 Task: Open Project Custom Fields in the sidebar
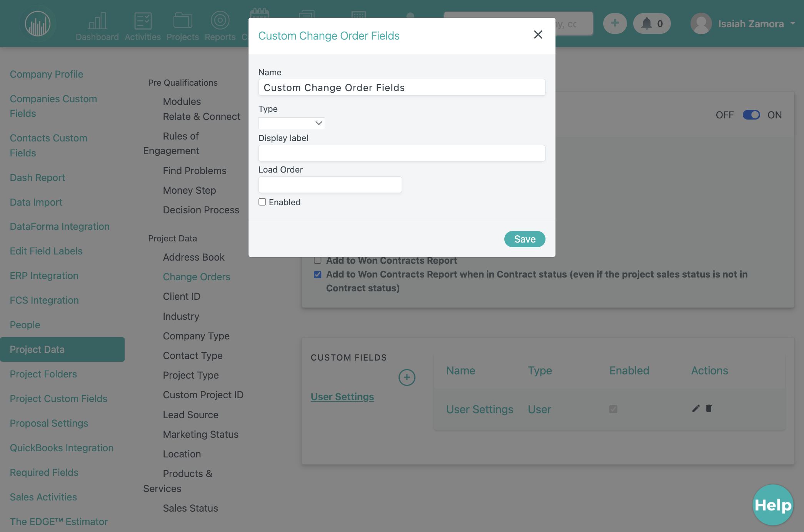click(x=58, y=399)
